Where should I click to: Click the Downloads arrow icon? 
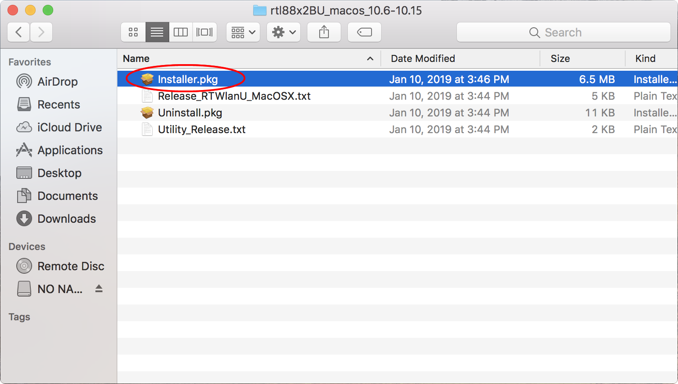24,219
